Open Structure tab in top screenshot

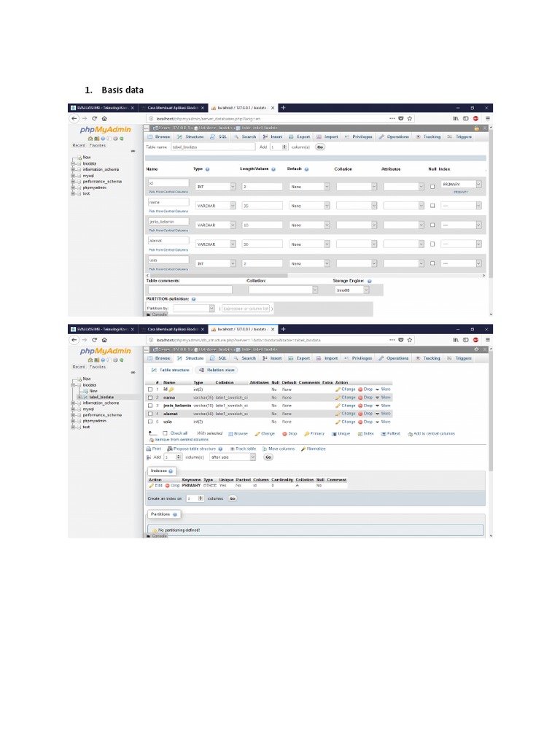(x=190, y=136)
